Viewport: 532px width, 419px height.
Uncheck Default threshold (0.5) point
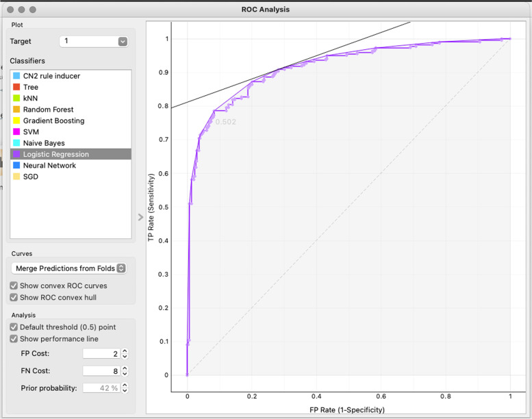(x=14, y=327)
